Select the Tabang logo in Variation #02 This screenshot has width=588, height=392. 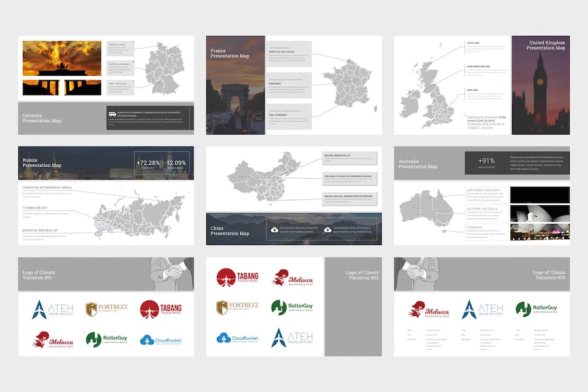[235, 278]
